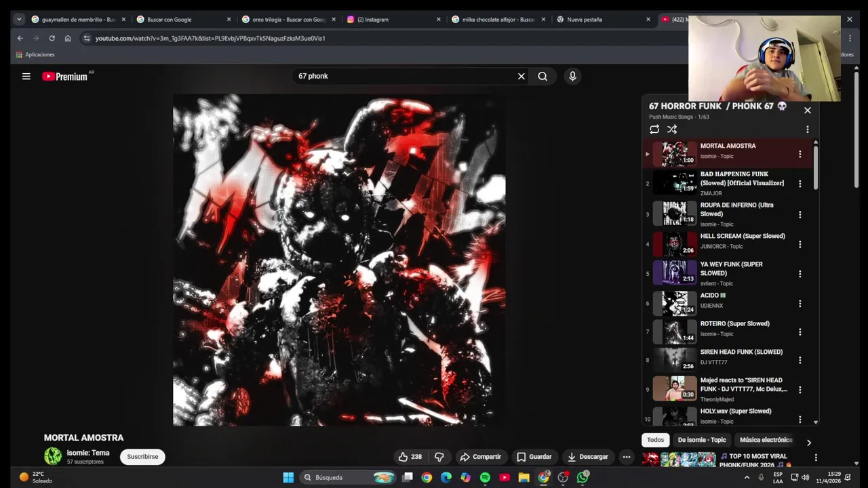View site information icon in address bar

[86, 38]
